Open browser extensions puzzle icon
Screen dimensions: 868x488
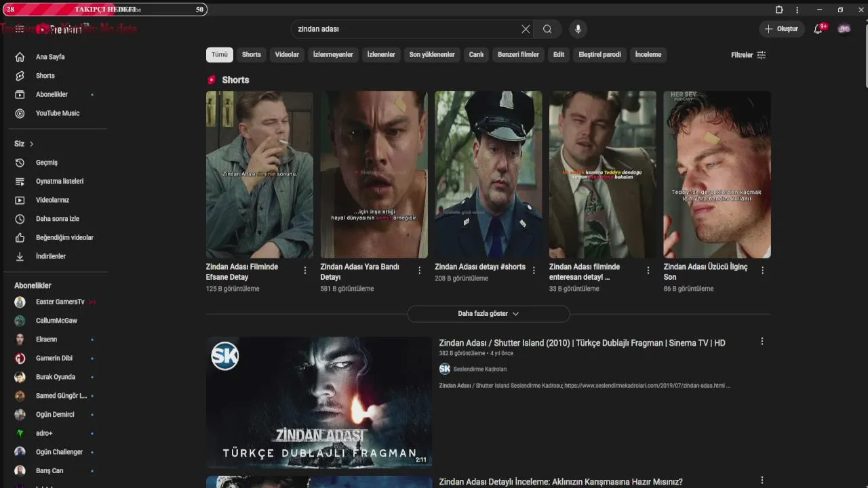[x=779, y=9]
